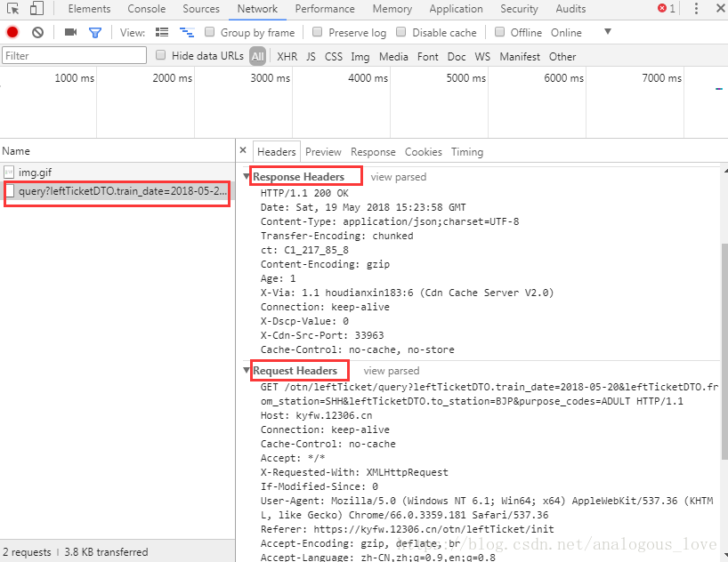Show the Headers detail tab
Viewport: 728px width, 562px height.
[x=276, y=152]
